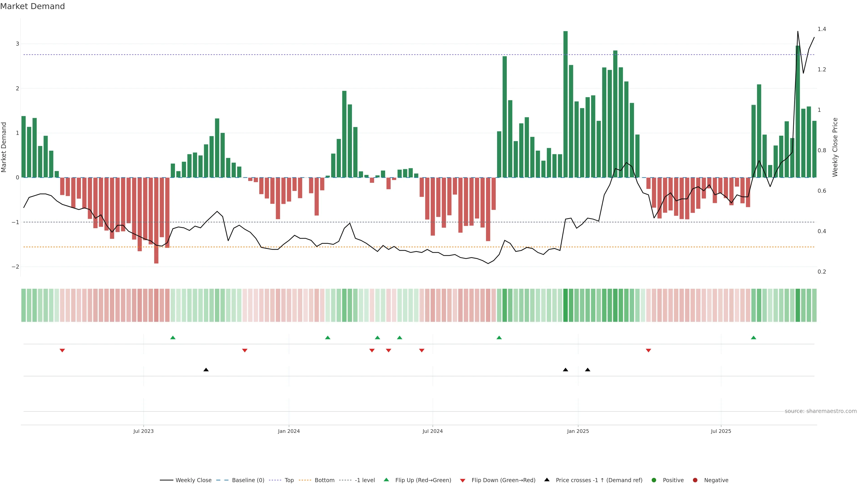Click the Flip Down red triangle legend icon
This screenshot has height=488, width=868.
click(x=463, y=481)
